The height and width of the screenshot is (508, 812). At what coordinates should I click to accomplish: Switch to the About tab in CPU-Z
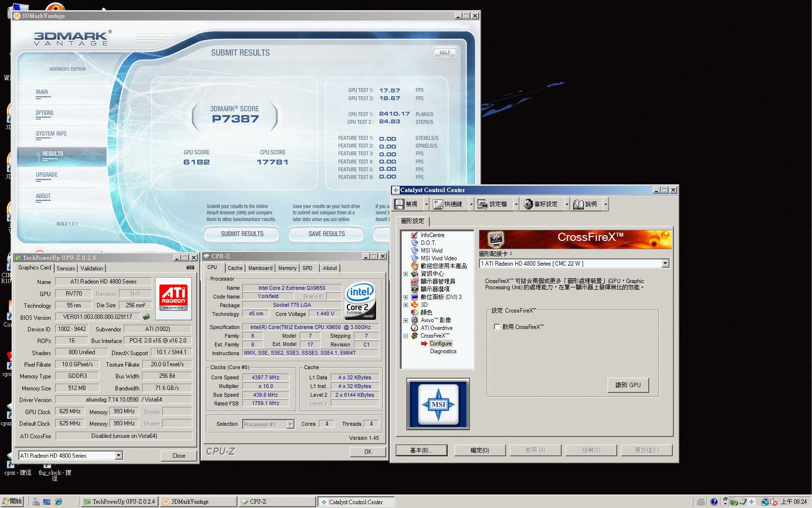330,268
